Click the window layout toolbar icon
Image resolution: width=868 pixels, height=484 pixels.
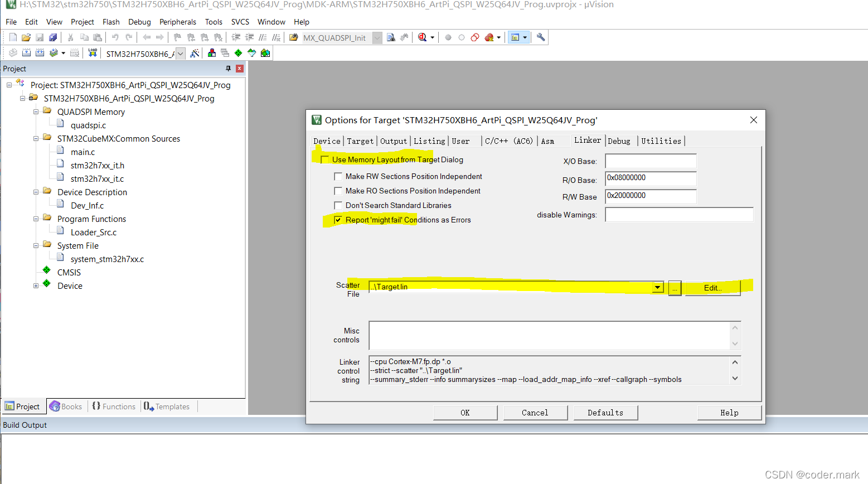click(x=515, y=37)
